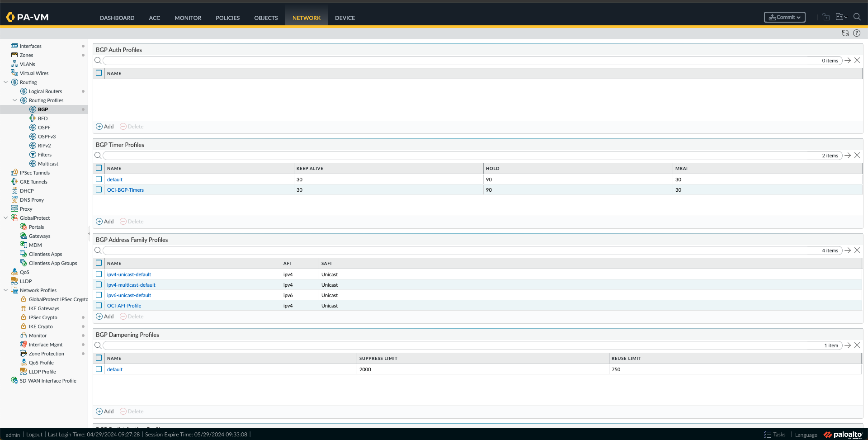Select the ipv6-unicast-default checkbox
The width and height of the screenshot is (868, 440).
click(99, 295)
